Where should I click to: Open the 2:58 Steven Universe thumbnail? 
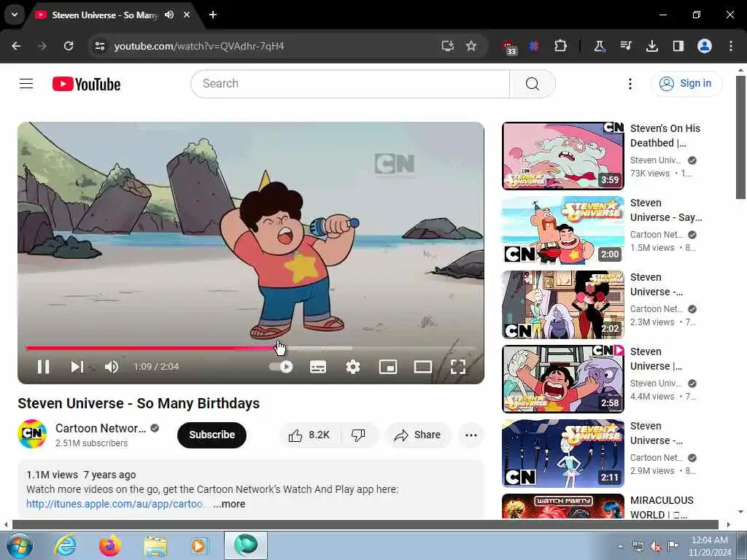(x=562, y=379)
